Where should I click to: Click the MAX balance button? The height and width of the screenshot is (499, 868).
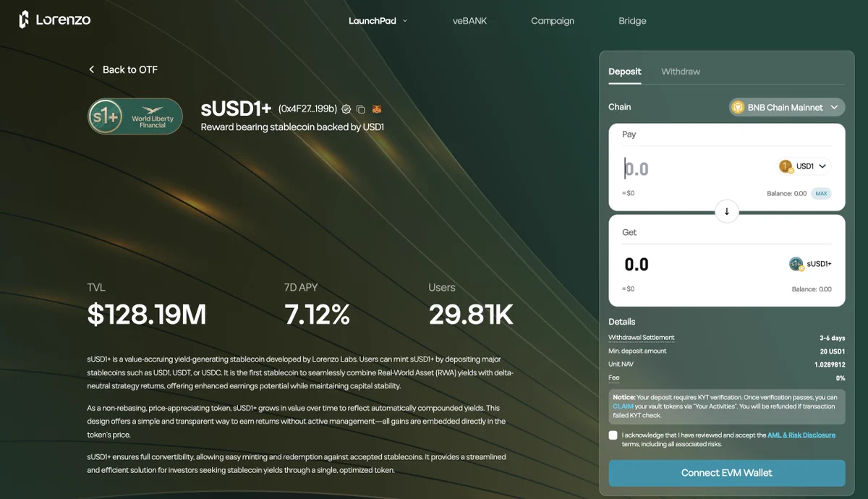pyautogui.click(x=821, y=194)
